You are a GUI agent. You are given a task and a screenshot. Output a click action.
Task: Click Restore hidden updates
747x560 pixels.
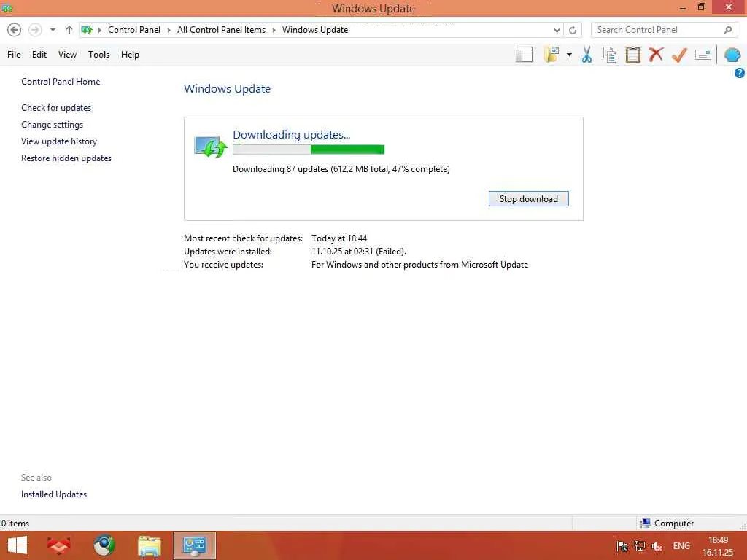(66, 158)
